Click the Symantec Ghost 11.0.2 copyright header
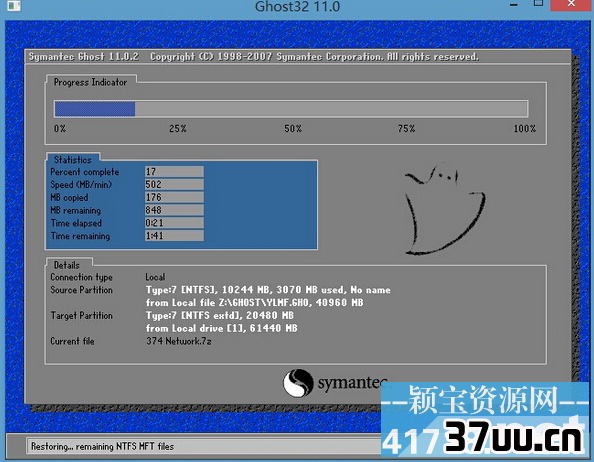Screen dimensions: 594x462 (x=254, y=57)
